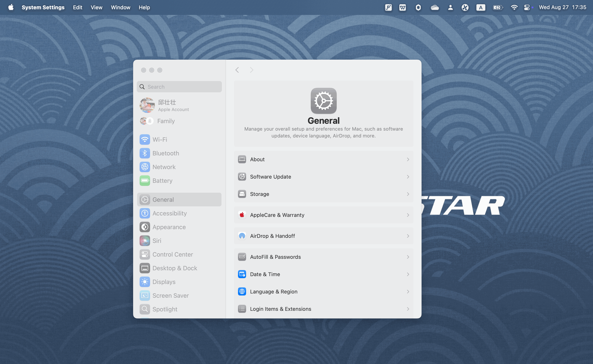This screenshot has width=593, height=364.
Task: Click the large General gear icon
Action: [324, 101]
